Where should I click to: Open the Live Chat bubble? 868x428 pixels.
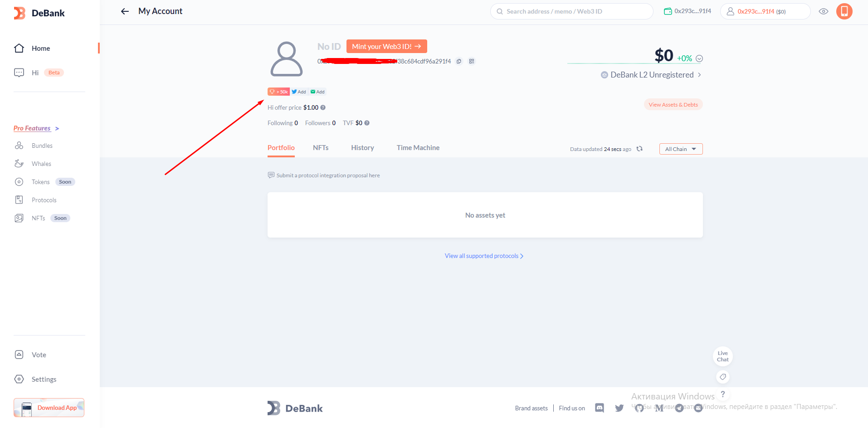[723, 356]
